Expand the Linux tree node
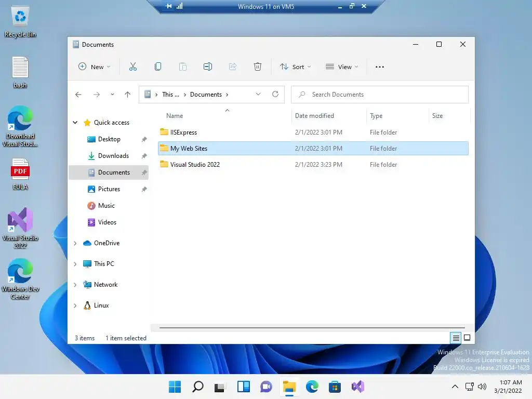532x399 pixels. 75,305
